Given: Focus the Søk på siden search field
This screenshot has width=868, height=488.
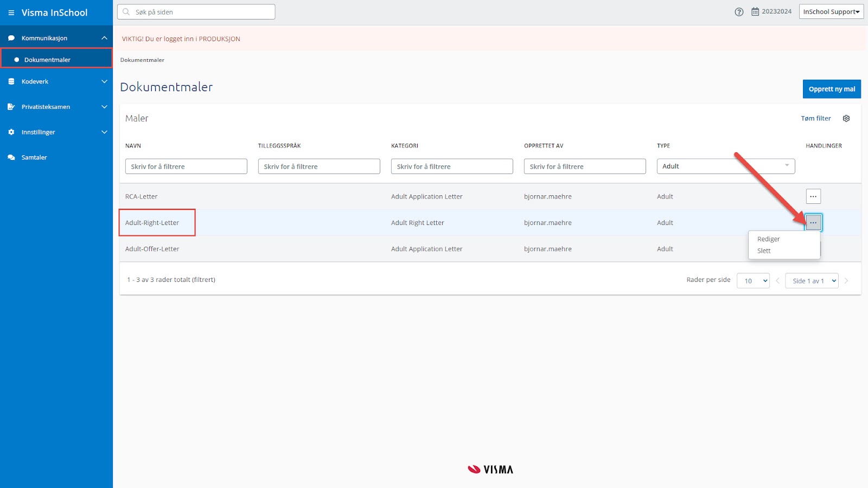Looking at the screenshot, I should point(196,12).
